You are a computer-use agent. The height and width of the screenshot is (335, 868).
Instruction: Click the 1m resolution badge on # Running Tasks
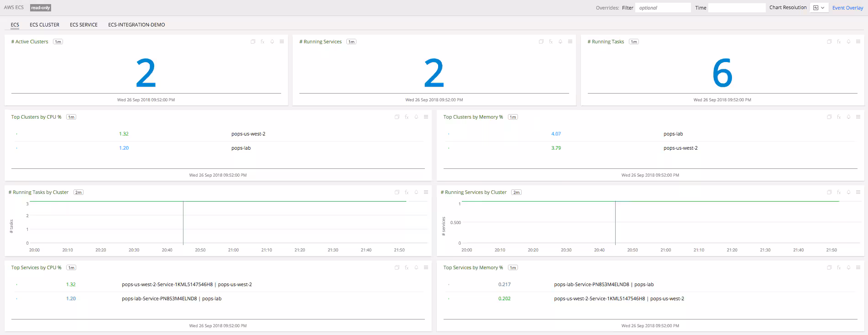[x=633, y=42]
